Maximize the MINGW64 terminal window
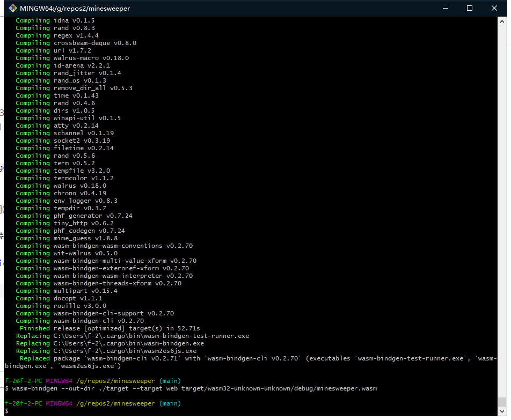511x420 pixels. click(x=469, y=9)
